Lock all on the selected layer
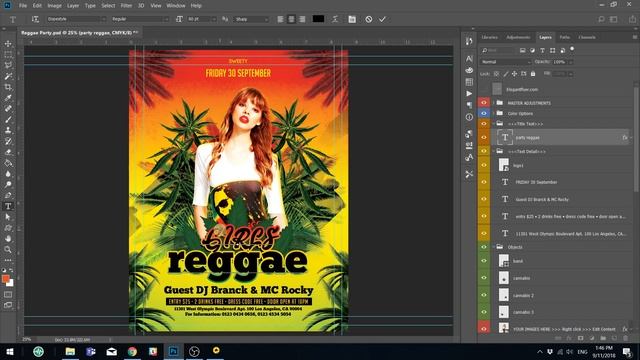 (x=533, y=74)
